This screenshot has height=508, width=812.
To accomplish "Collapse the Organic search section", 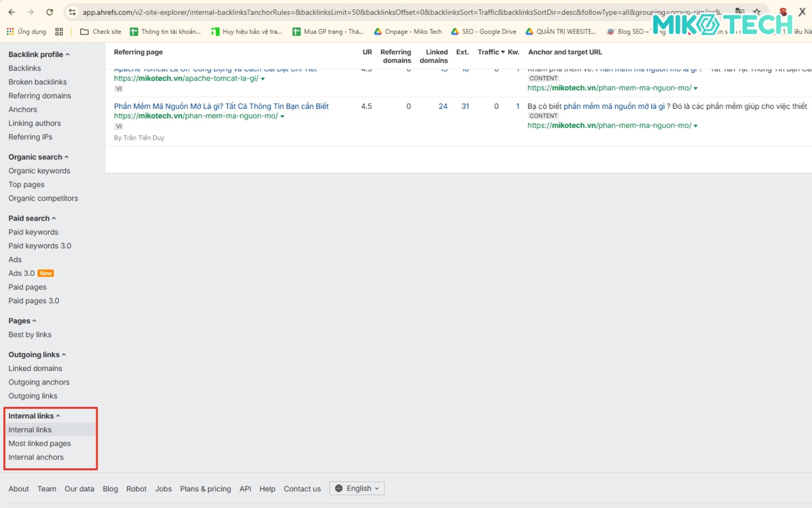I will (x=66, y=157).
